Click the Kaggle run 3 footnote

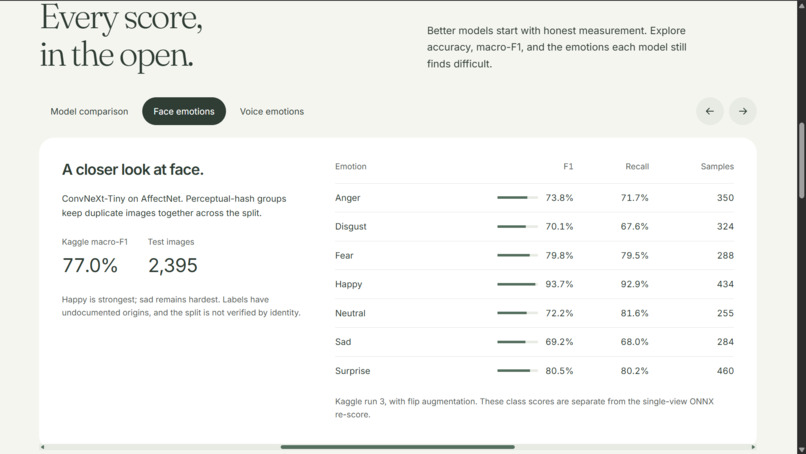[x=524, y=408]
